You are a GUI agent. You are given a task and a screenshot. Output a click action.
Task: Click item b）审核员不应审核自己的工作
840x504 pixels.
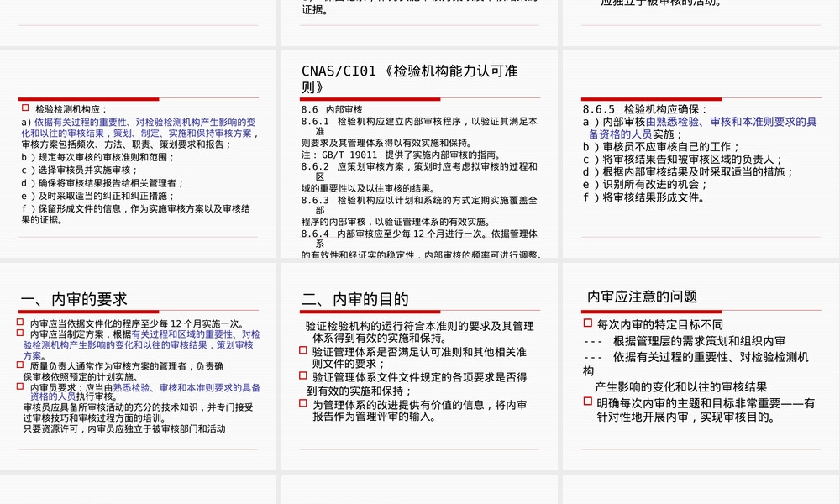pyautogui.click(x=662, y=147)
